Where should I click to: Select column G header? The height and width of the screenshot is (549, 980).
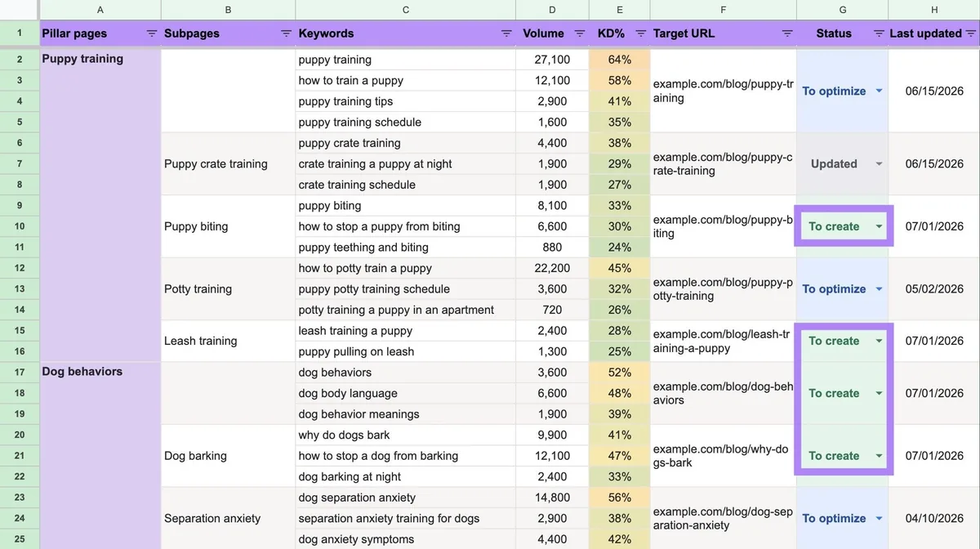coord(843,10)
